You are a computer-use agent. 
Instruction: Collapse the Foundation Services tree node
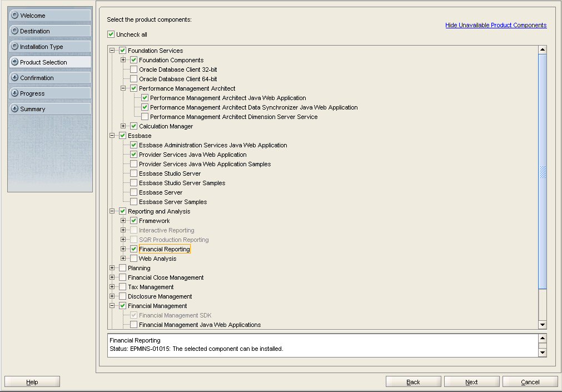click(112, 51)
